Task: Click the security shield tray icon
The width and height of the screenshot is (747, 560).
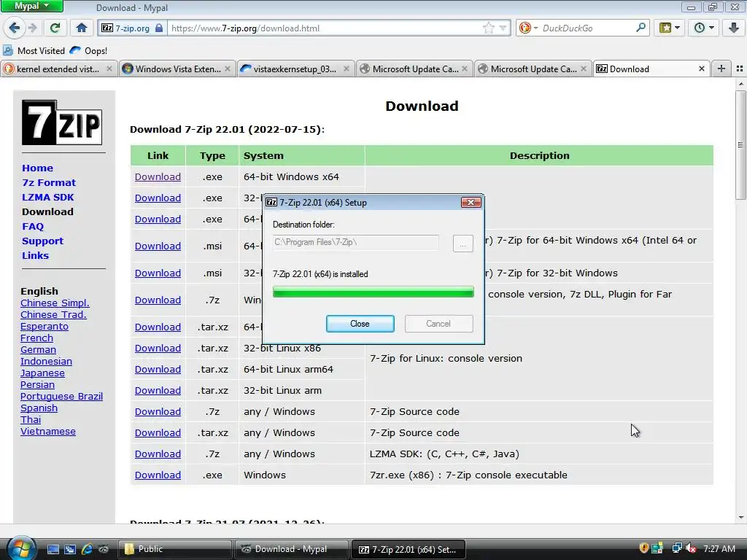Action: click(x=643, y=548)
